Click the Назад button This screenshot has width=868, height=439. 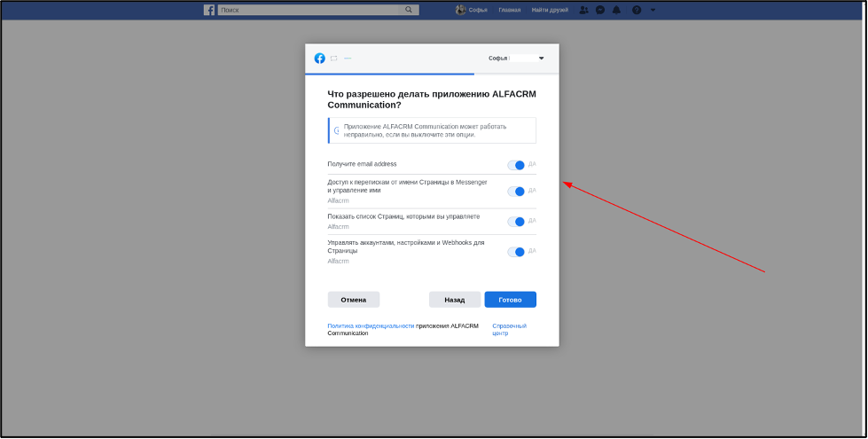pyautogui.click(x=455, y=300)
